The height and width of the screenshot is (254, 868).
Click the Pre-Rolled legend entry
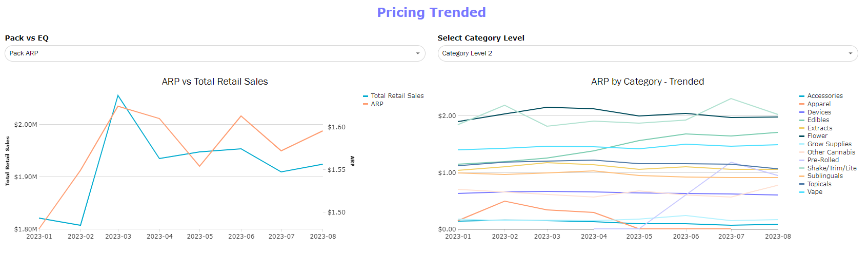point(823,160)
